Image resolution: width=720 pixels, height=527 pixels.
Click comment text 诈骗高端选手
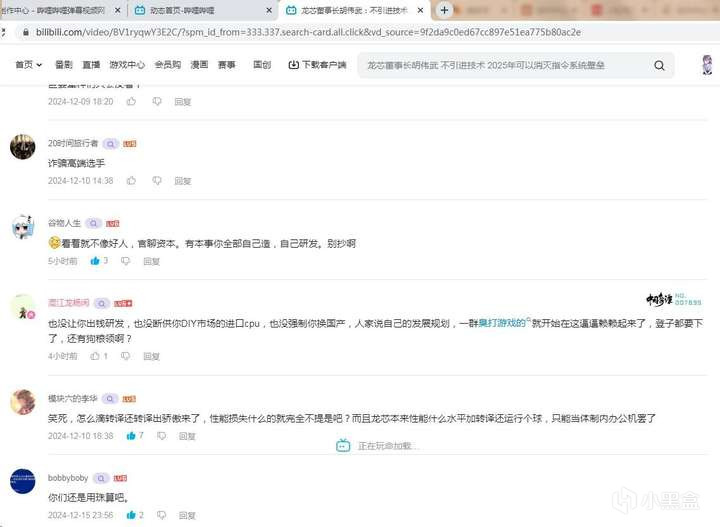click(x=76, y=163)
